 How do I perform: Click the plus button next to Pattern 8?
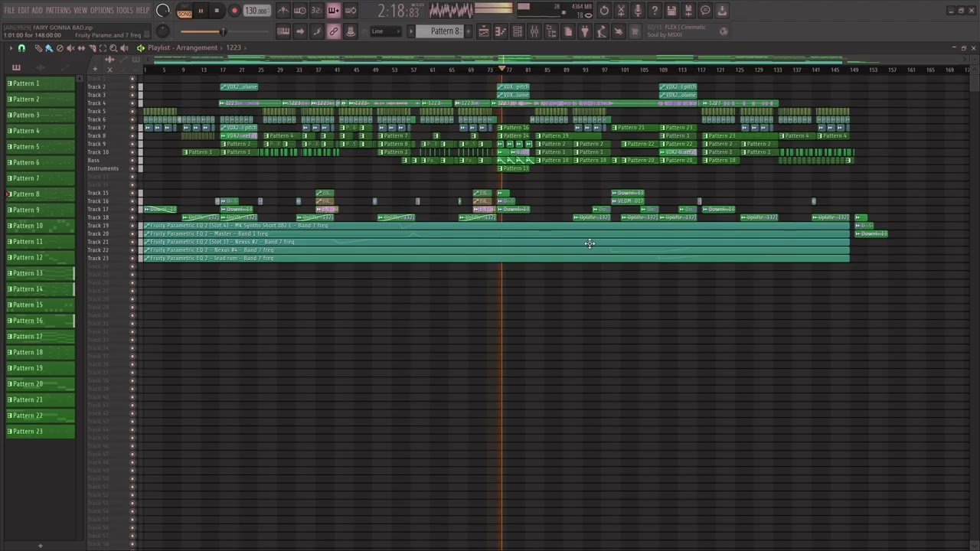(x=469, y=31)
